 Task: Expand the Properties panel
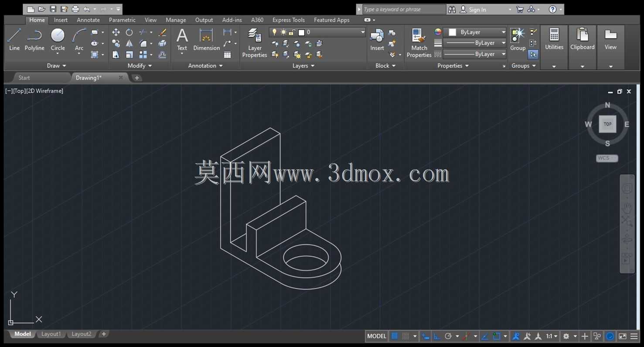pos(453,65)
